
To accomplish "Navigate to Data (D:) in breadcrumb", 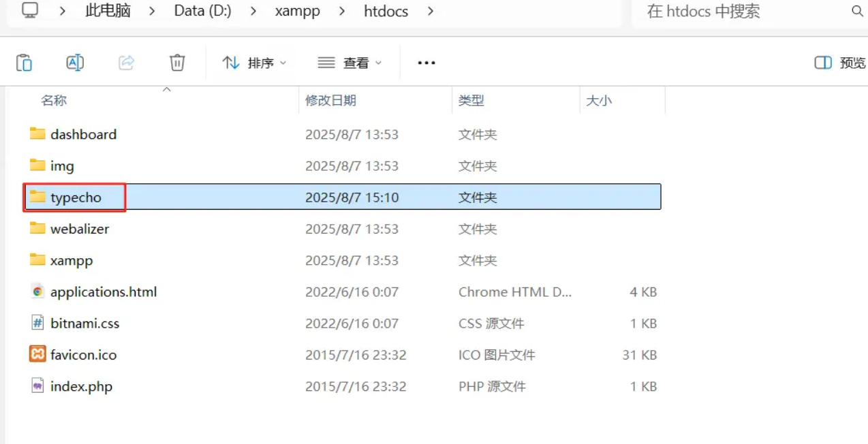I will click(202, 12).
